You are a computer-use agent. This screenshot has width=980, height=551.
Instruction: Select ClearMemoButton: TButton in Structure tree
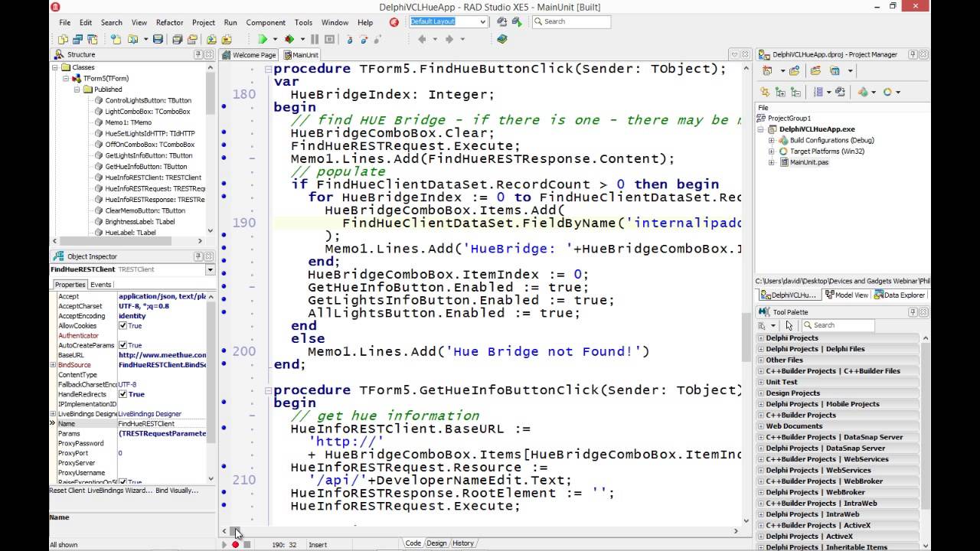tap(145, 210)
